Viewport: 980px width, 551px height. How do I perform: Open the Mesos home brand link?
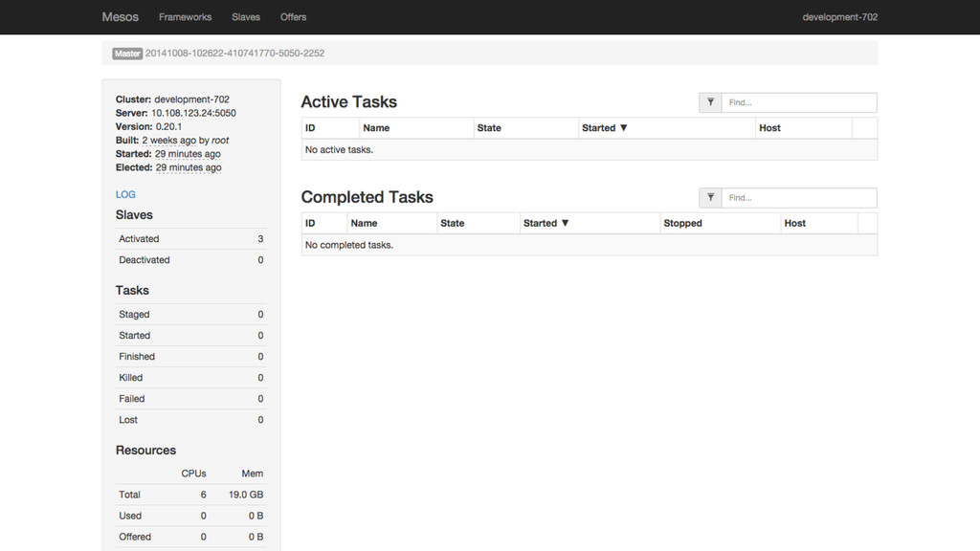tap(120, 17)
